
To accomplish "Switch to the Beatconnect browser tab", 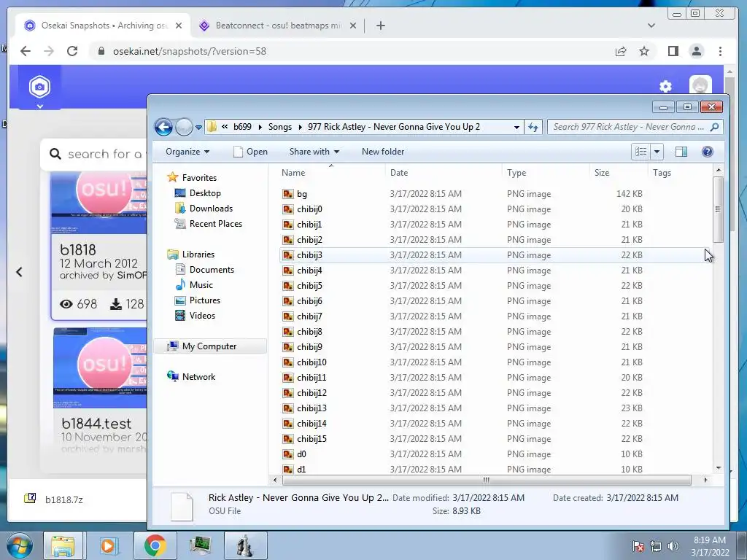I will (x=278, y=26).
